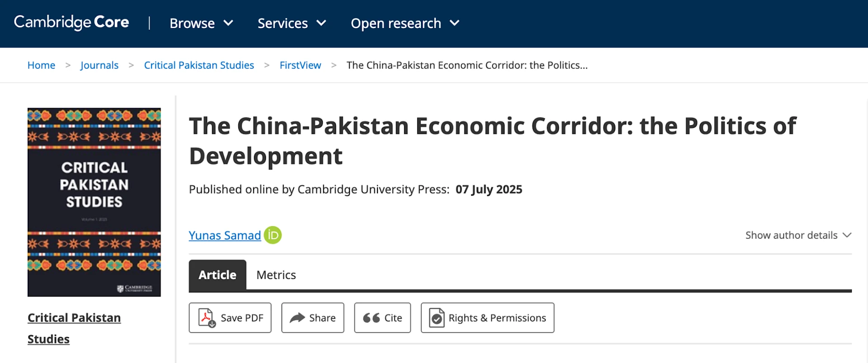Click the publication date 07 July 2025

click(489, 189)
